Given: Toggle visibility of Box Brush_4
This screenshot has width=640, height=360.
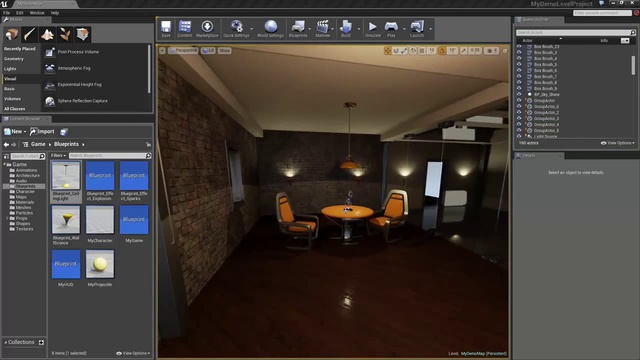Looking at the screenshot, I should coord(519,58).
